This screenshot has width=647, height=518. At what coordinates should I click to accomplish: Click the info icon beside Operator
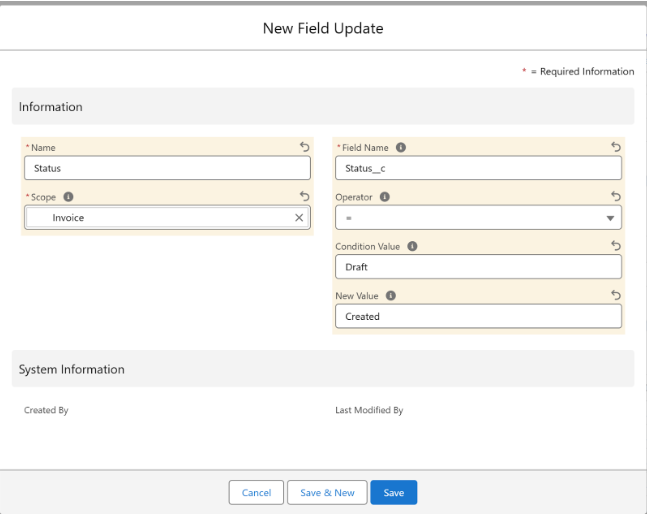(x=385, y=197)
